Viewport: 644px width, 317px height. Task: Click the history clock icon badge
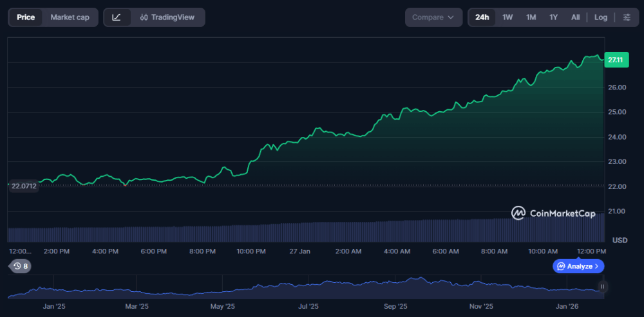19,266
